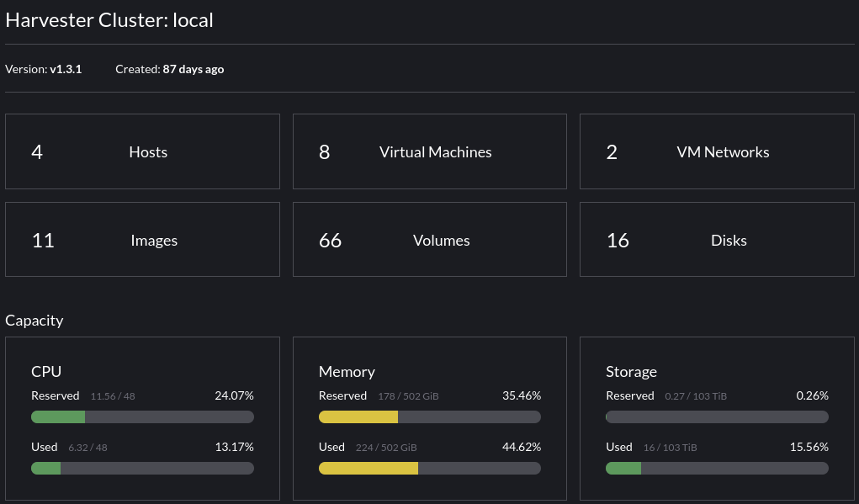Screen dimensions: 859x504
Task: Click the '224 / 502 GiB' memory amount
Action: [386, 448]
